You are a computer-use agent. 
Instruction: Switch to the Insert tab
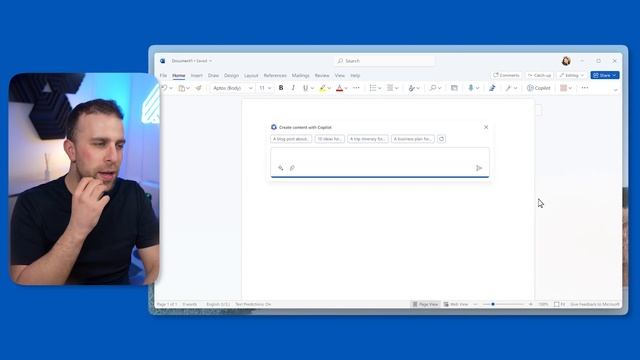pyautogui.click(x=196, y=76)
